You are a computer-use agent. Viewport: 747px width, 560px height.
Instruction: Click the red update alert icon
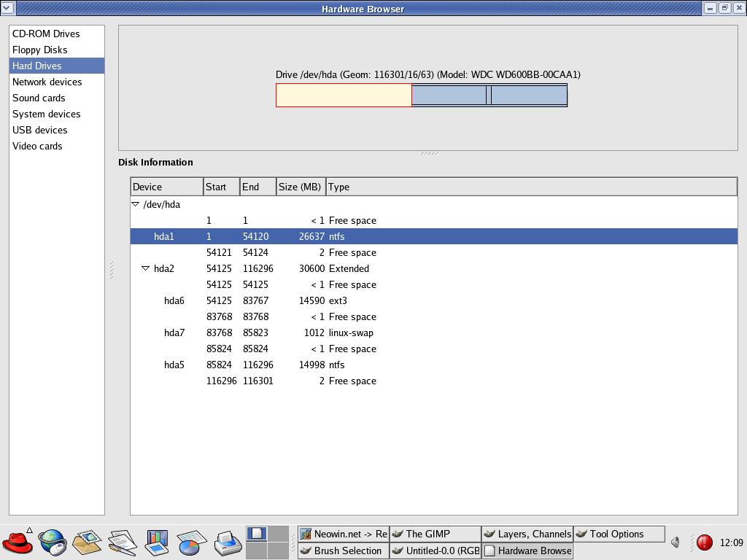[704, 542]
